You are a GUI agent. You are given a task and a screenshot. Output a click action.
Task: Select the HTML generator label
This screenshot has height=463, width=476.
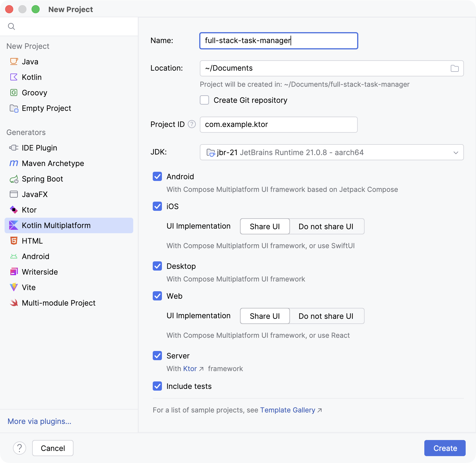point(32,241)
